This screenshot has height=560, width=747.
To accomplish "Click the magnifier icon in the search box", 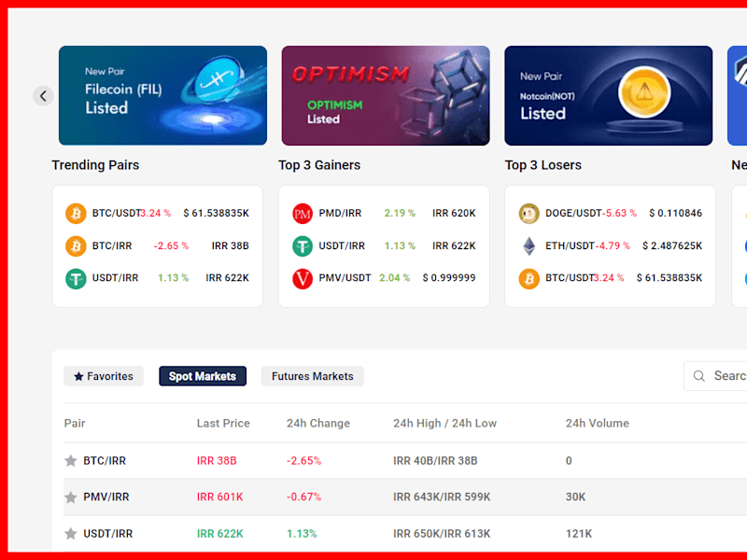I will tap(698, 376).
